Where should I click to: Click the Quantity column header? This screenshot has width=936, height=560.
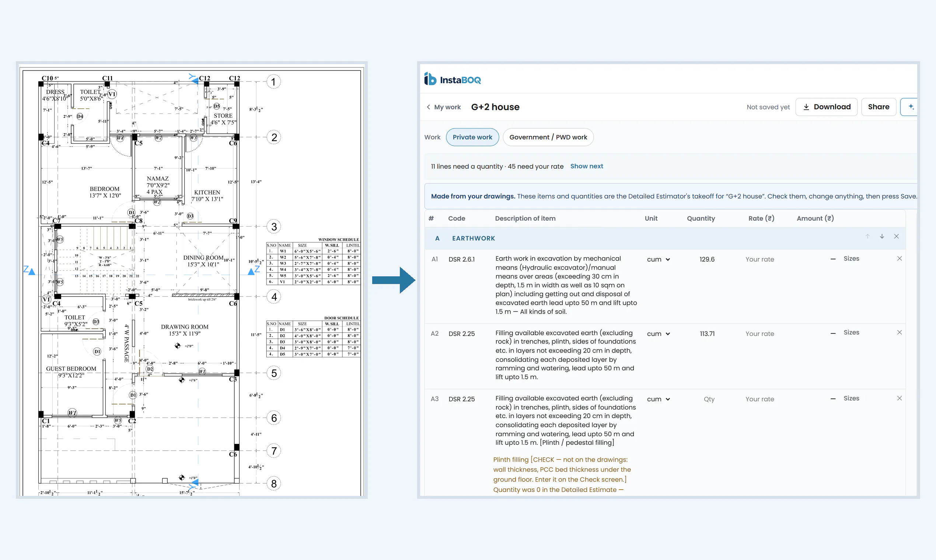(x=701, y=218)
